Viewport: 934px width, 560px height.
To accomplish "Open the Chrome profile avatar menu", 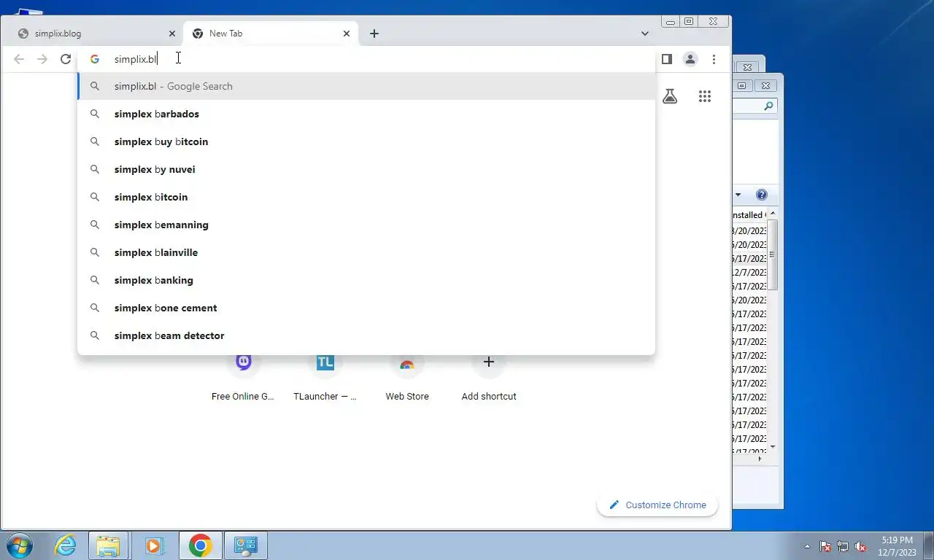I will [690, 59].
